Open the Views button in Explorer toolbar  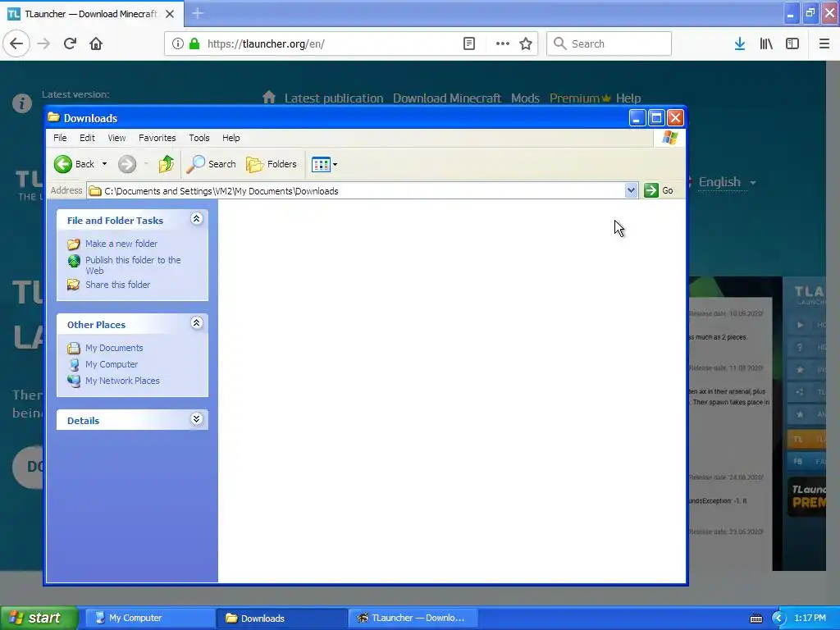coord(321,164)
